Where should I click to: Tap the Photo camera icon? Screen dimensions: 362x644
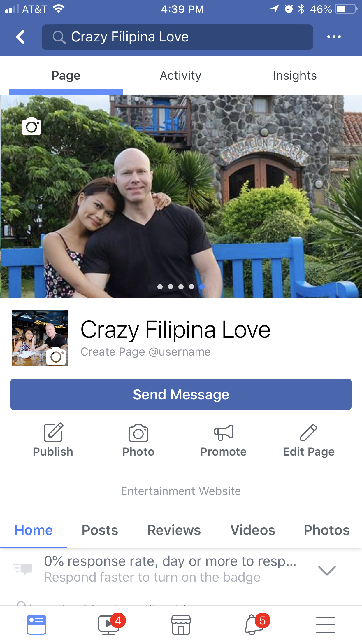point(138,433)
